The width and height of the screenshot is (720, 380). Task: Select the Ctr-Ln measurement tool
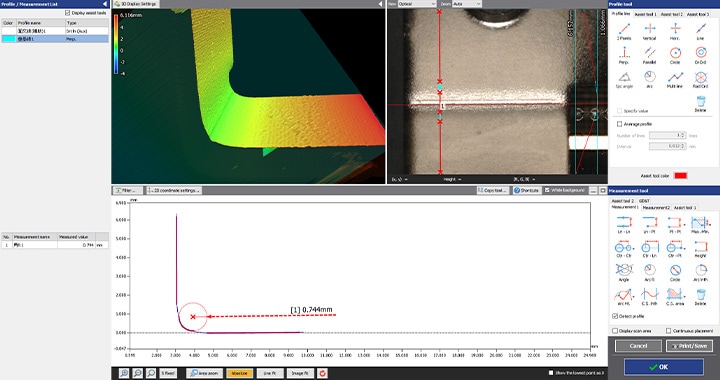pos(649,249)
